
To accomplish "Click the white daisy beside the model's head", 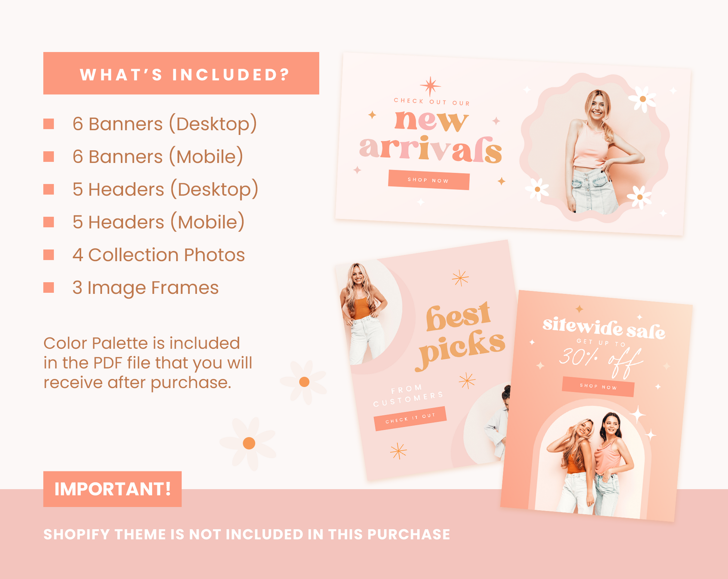I will tap(642, 99).
